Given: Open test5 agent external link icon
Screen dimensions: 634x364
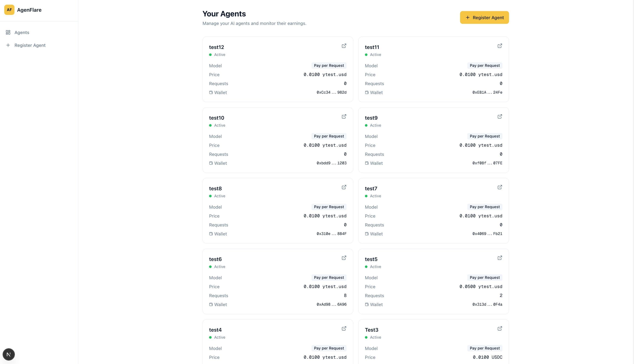Looking at the screenshot, I should pos(499,258).
